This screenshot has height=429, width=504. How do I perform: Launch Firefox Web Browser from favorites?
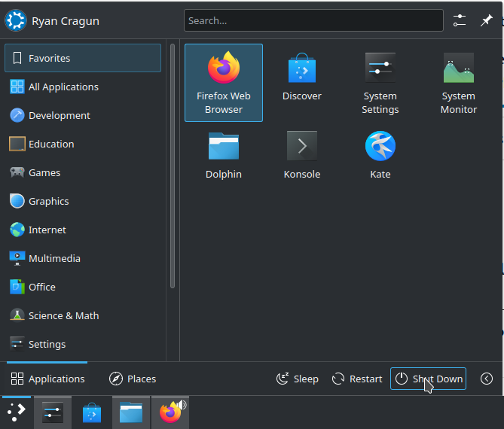(x=224, y=83)
